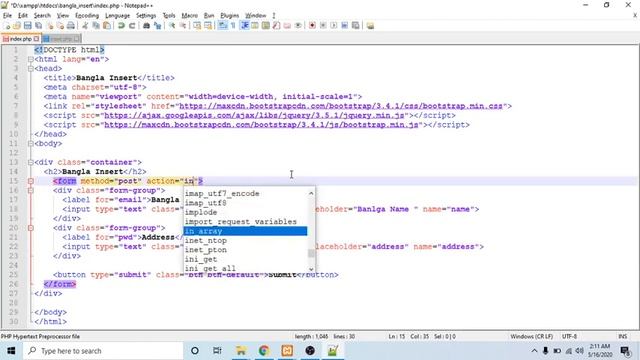Zoom out using the toolbar magnifier
This screenshot has height=360, width=640.
coord(183,26)
